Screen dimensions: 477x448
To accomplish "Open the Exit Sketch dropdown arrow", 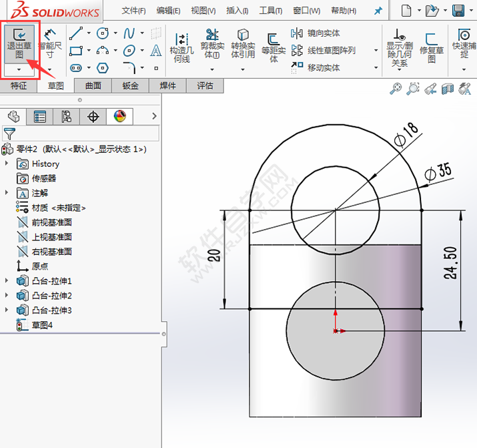I will click(x=19, y=69).
